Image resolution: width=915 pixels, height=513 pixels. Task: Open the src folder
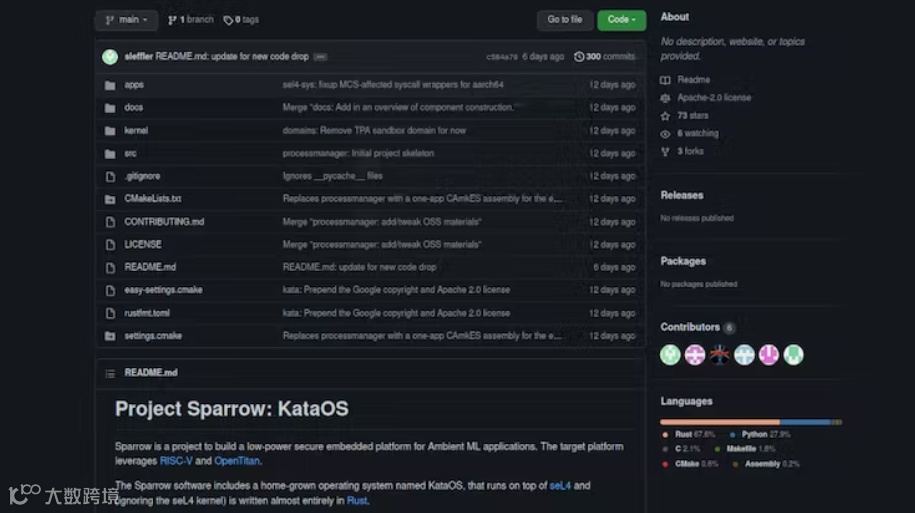pos(130,153)
